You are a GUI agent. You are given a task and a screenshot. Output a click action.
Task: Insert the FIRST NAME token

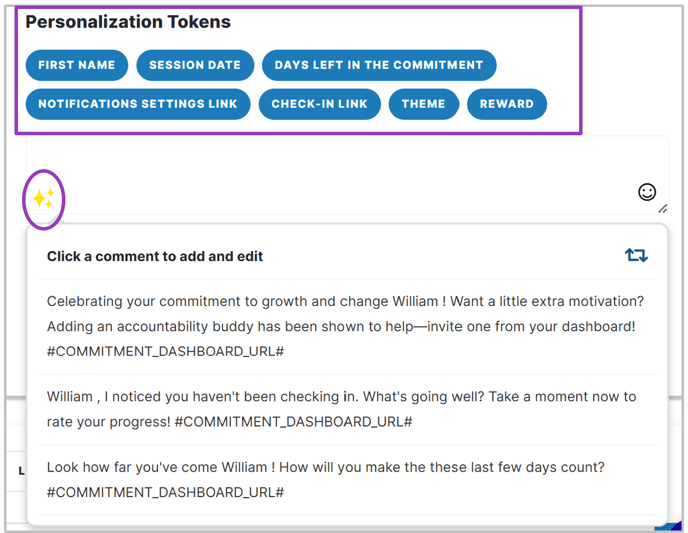click(77, 65)
